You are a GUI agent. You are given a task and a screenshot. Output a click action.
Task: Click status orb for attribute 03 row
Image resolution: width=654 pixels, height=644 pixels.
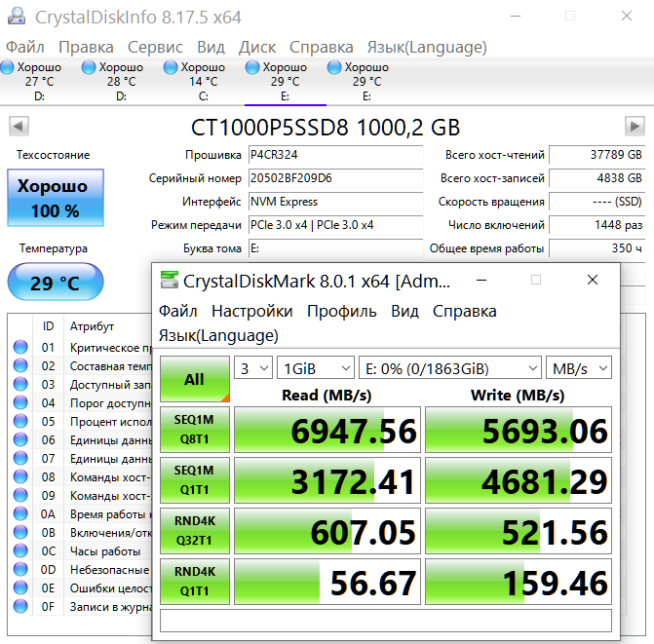click(x=20, y=384)
